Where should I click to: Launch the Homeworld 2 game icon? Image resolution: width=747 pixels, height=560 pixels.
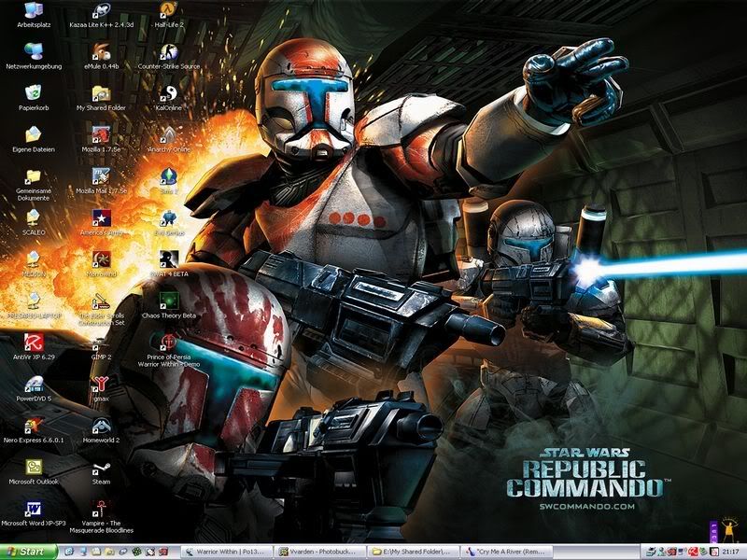coord(101,429)
